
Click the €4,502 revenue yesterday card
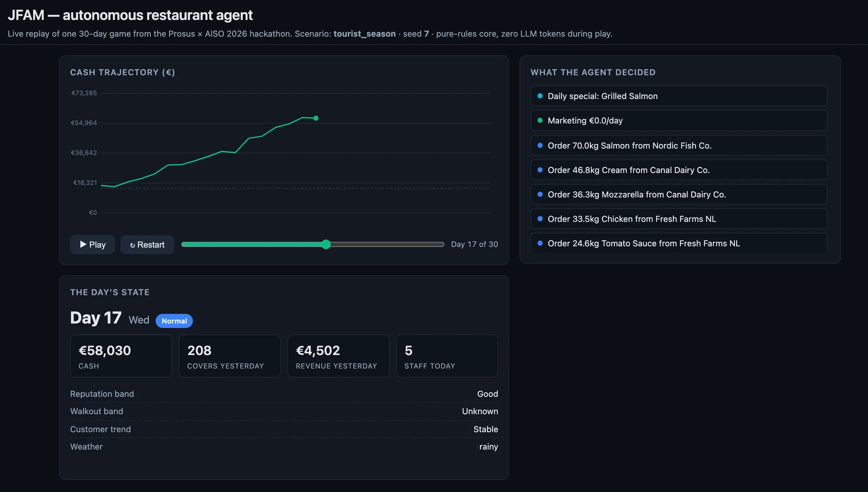[338, 356]
